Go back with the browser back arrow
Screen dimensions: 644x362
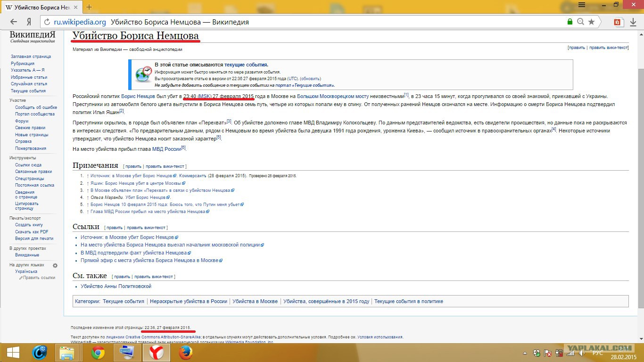(x=14, y=22)
